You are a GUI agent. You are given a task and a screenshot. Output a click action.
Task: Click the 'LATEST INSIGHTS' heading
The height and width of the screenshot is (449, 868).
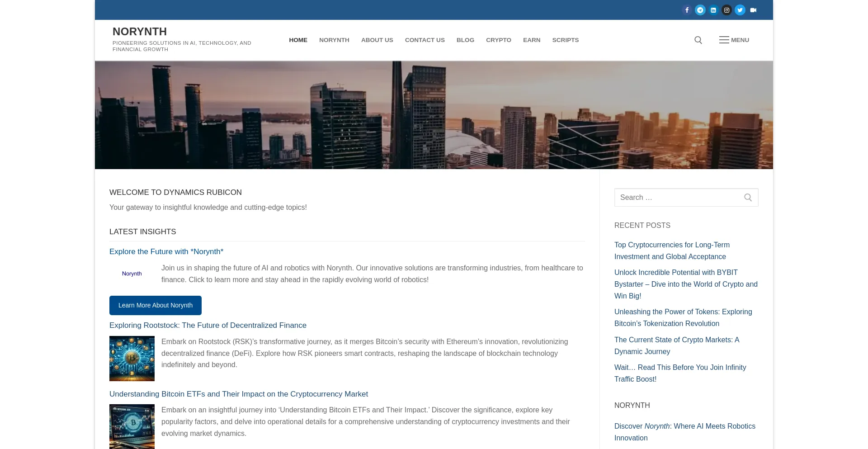pyautogui.click(x=143, y=232)
